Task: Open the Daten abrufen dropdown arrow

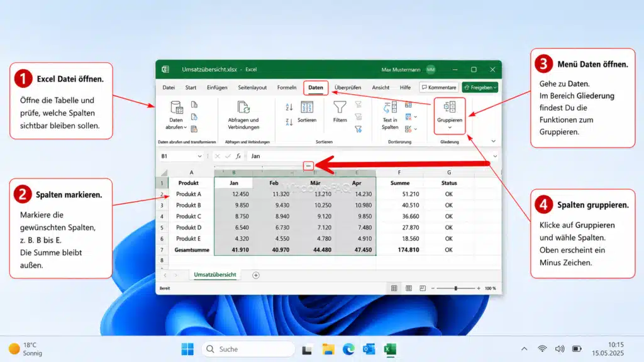Action: 186,128
